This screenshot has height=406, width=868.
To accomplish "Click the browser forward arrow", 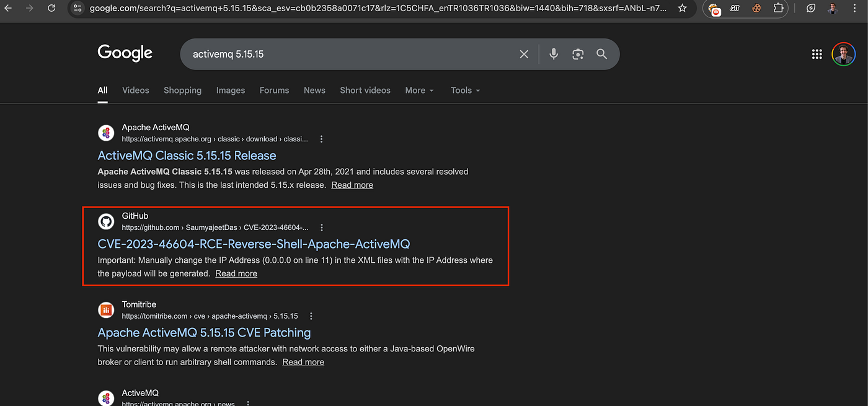I will [x=29, y=8].
